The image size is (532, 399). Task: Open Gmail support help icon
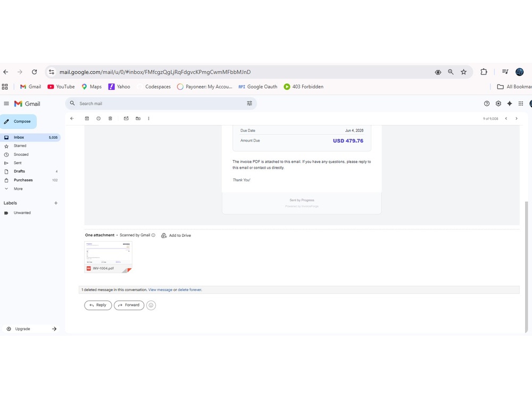pos(487,104)
